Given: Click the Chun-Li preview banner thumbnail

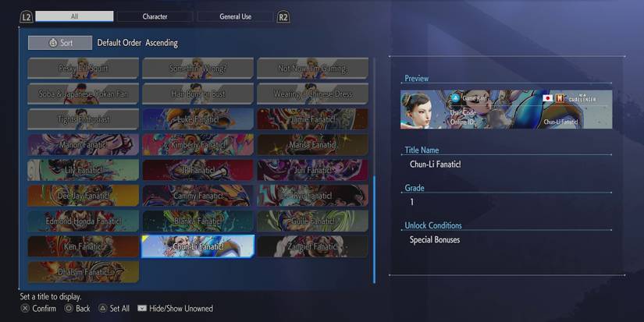Looking at the screenshot, I should (506, 109).
